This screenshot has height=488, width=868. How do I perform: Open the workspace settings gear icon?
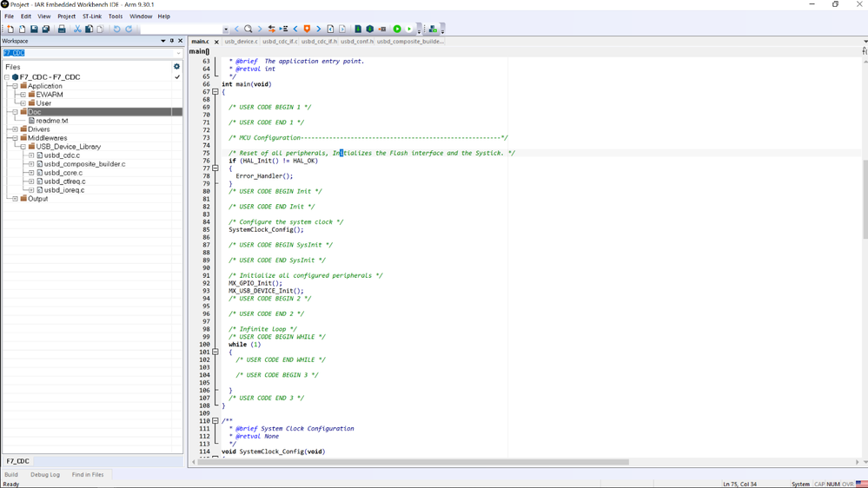coord(176,66)
